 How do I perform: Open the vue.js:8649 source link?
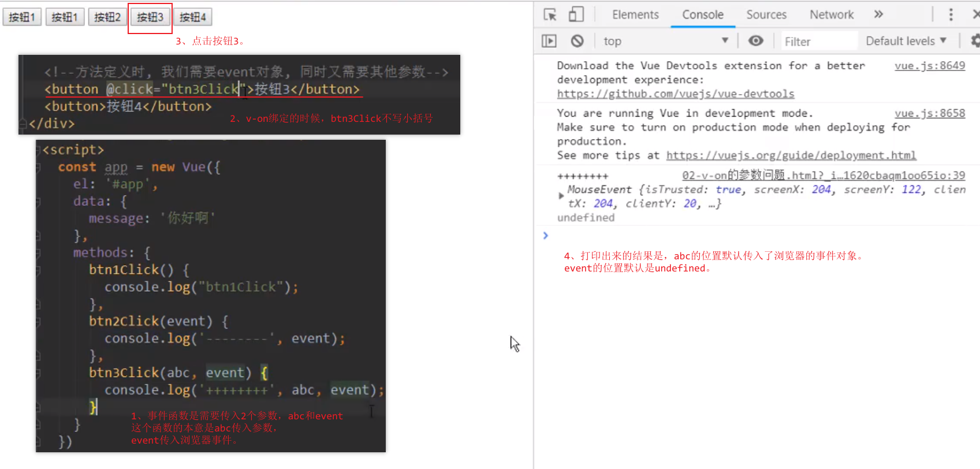[930, 65]
